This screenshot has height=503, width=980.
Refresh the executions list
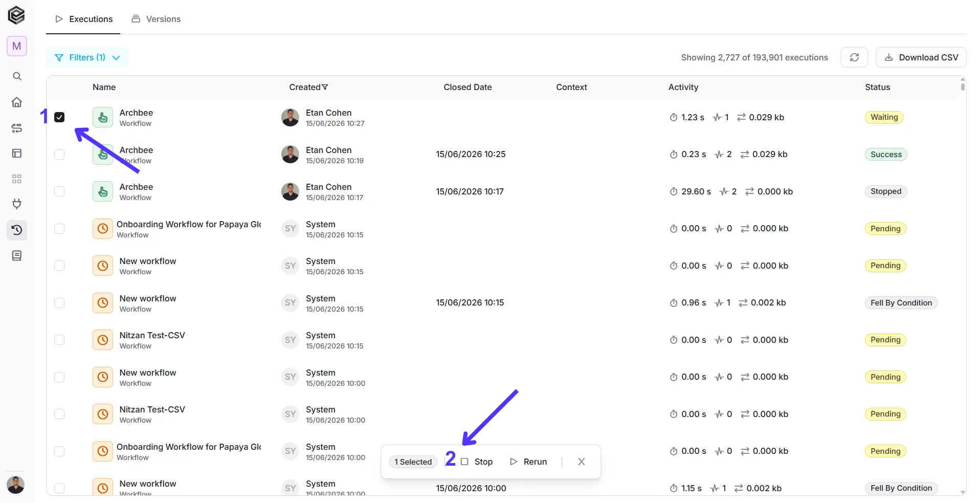point(854,57)
